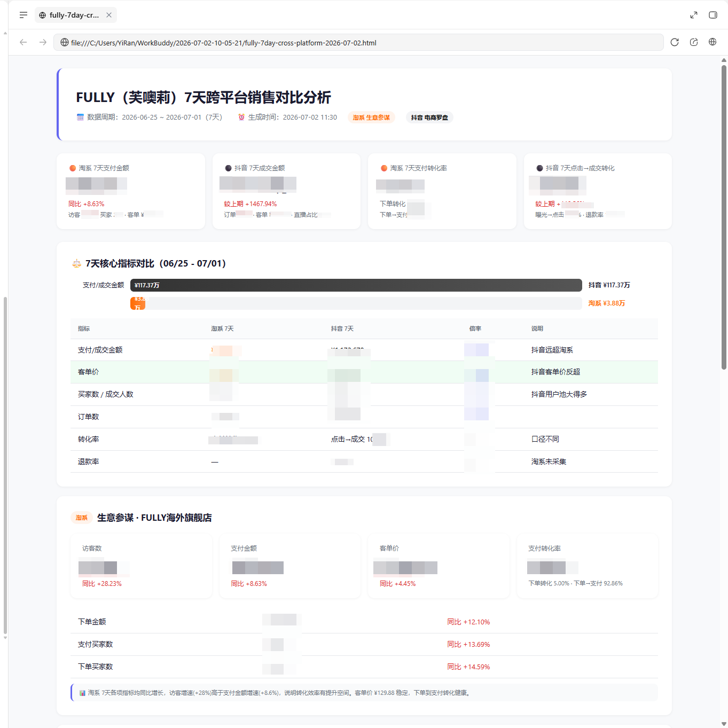728x728 pixels.
Task: Click the file URL address bar
Action: 358,42
